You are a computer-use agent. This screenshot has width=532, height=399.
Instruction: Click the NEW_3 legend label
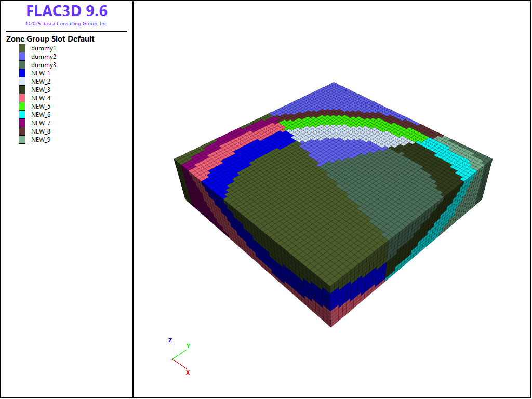(x=41, y=90)
